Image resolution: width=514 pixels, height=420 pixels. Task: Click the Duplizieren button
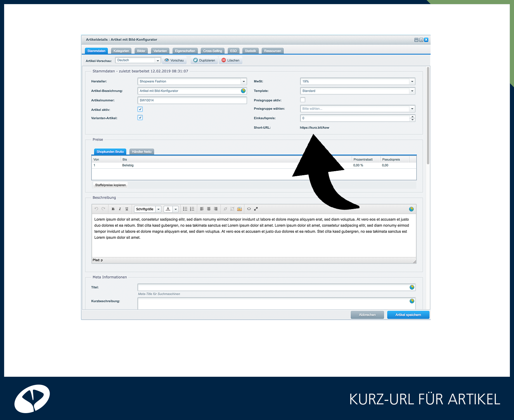click(204, 60)
